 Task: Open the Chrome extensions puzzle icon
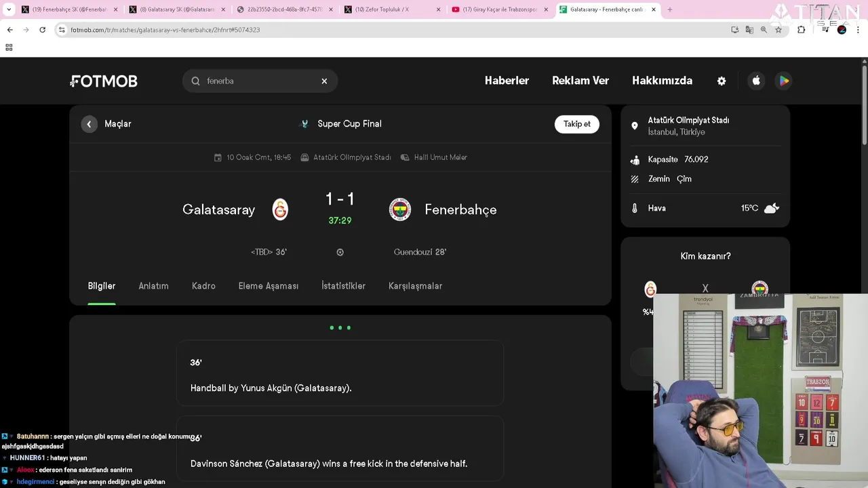(801, 30)
